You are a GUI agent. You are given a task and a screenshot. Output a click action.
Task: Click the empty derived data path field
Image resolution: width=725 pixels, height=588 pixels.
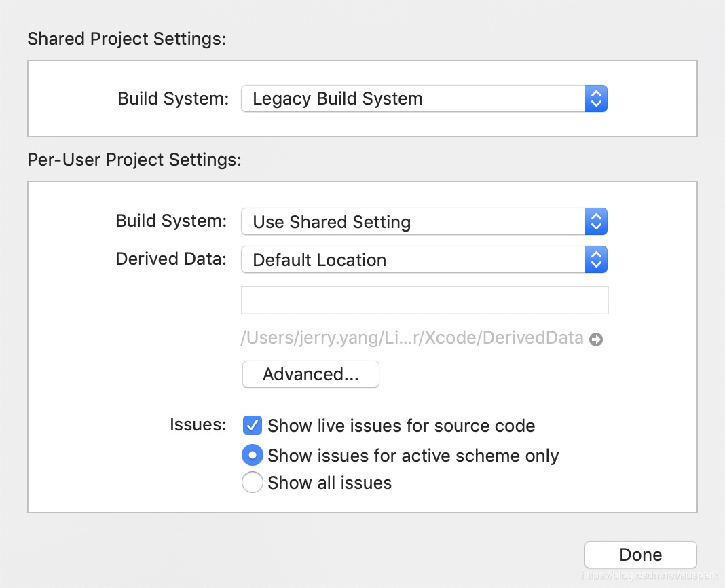424,300
